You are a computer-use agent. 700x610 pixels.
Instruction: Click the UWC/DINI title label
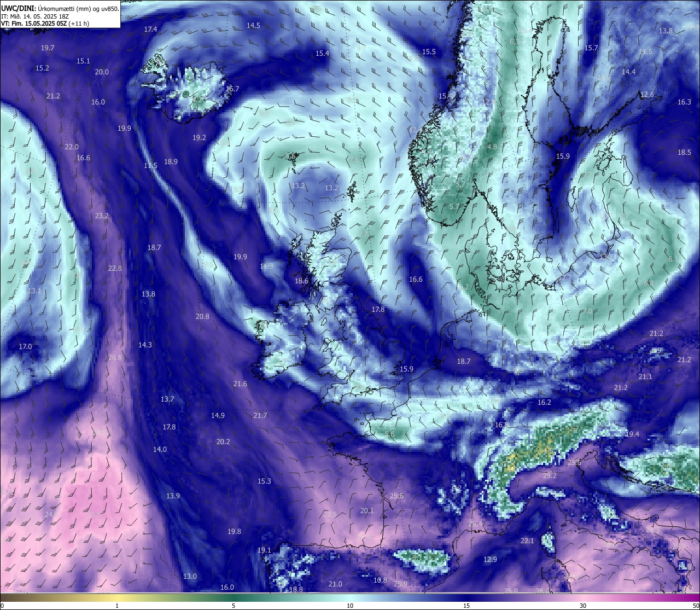tap(19, 9)
